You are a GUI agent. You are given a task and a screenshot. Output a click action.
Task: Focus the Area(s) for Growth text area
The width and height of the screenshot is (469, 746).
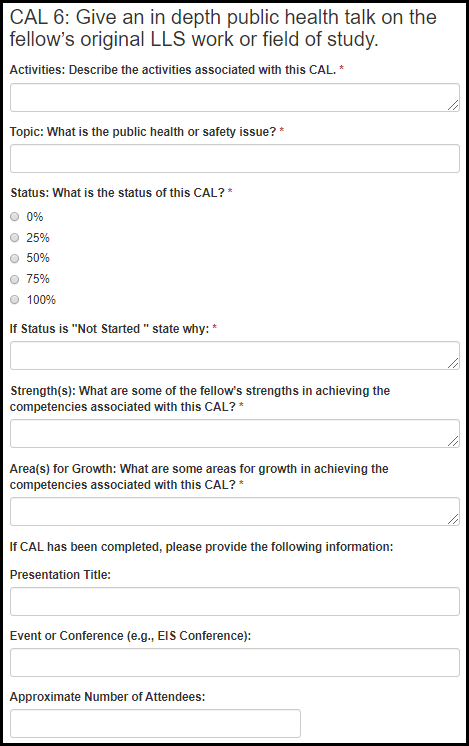pos(235,511)
